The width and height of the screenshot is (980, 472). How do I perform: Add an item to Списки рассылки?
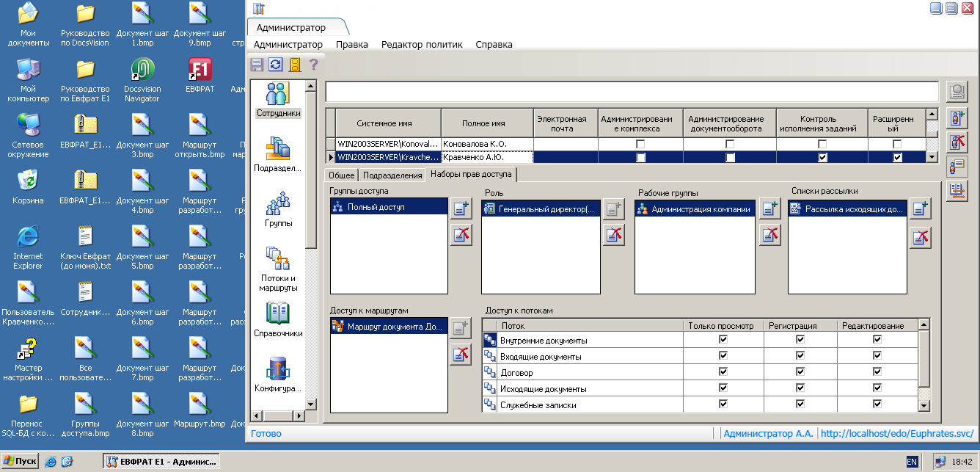pos(921,209)
